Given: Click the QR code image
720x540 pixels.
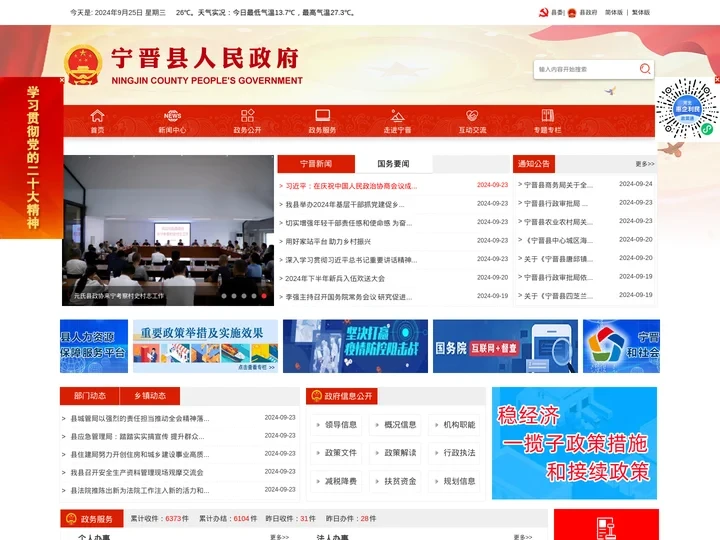Looking at the screenshot, I should (x=686, y=108).
